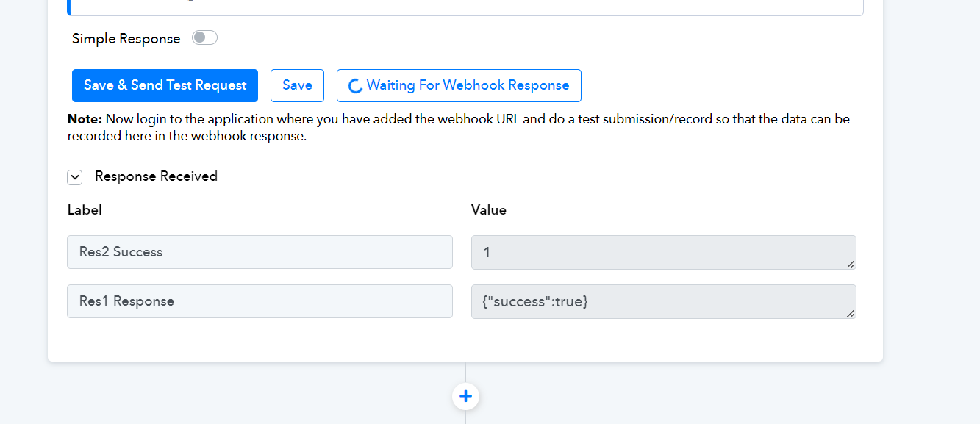Collapse the Response Received section chevron
980x424 pixels.
pos(75,177)
